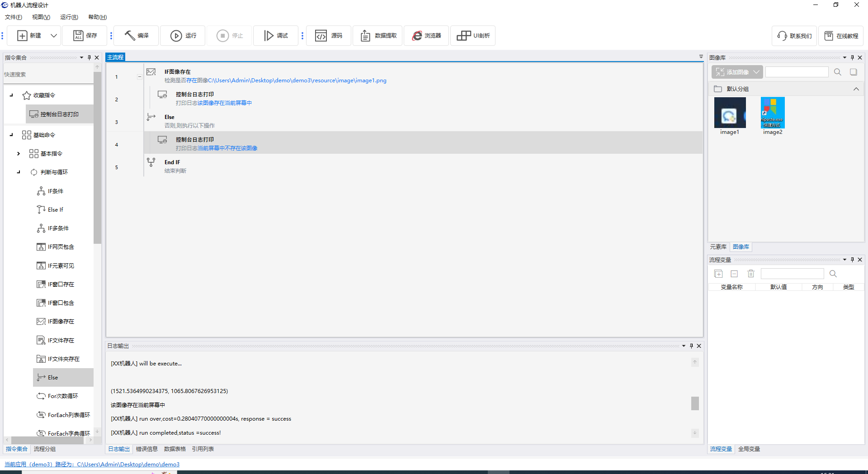
Task: Launch the 浏览器 browser tool
Action: (417, 36)
